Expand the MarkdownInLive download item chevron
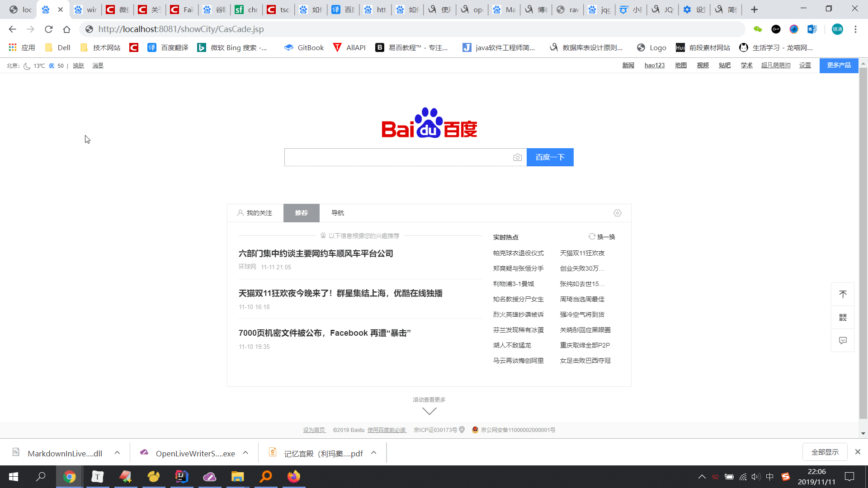The image size is (868, 488). click(117, 453)
